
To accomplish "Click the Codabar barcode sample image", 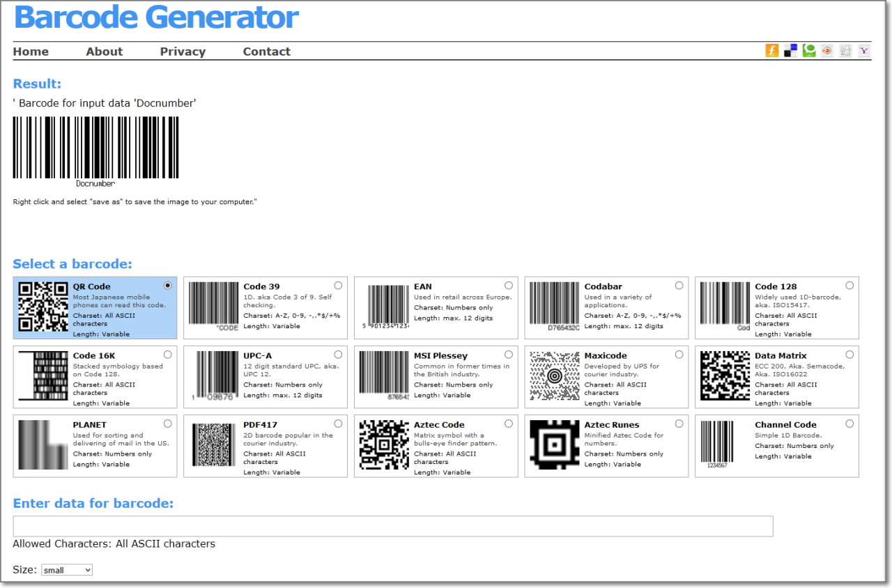I will pos(554,307).
